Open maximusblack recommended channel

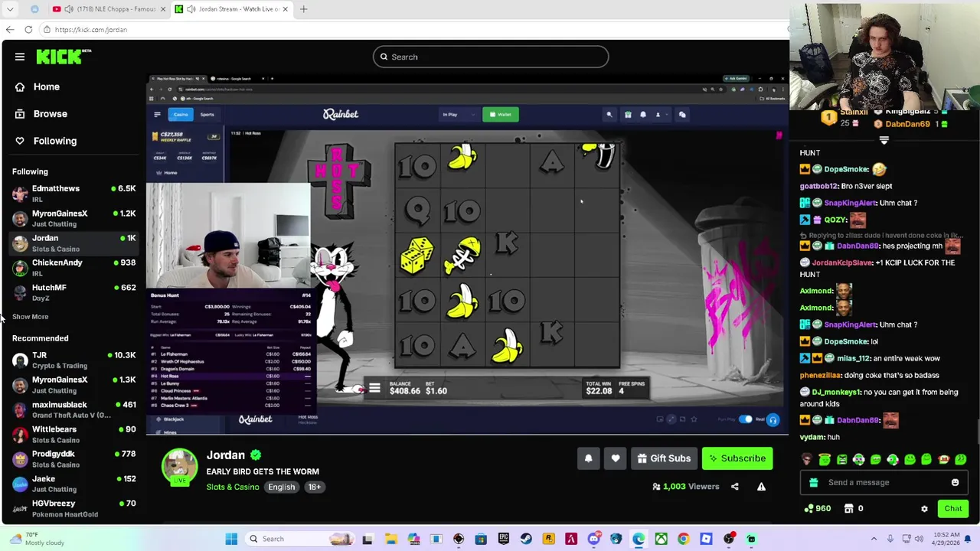(74, 409)
